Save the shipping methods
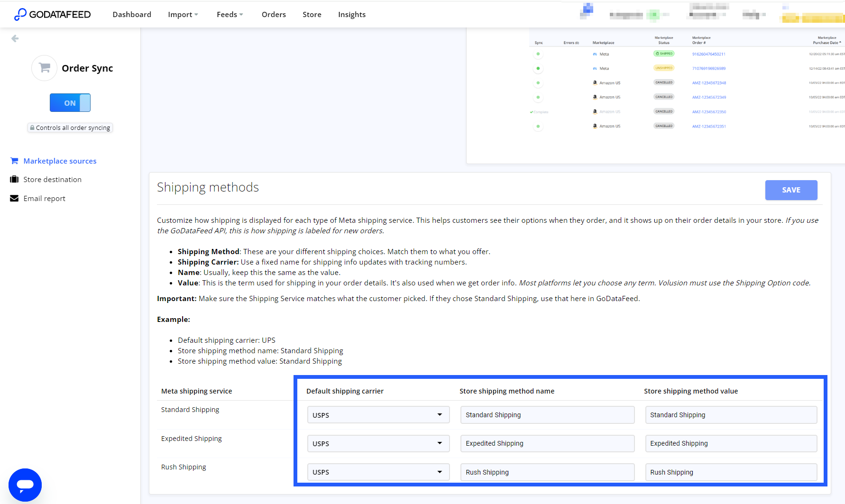Viewport: 845px width, 504px height. tap(791, 190)
